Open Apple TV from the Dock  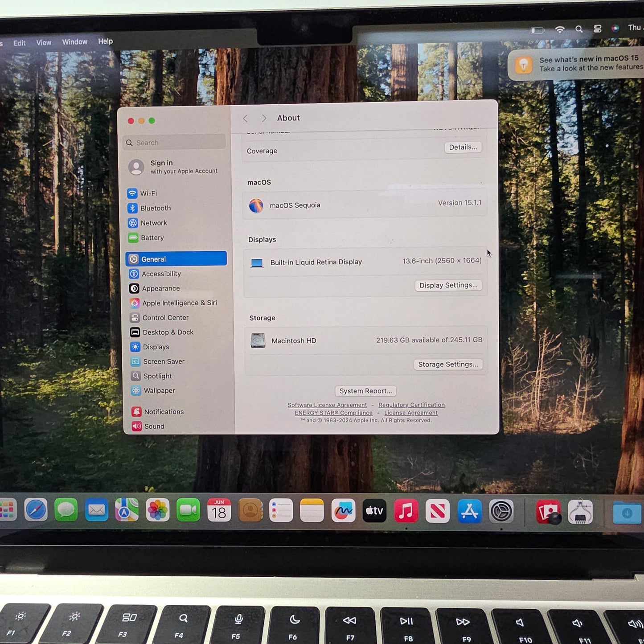click(x=374, y=511)
